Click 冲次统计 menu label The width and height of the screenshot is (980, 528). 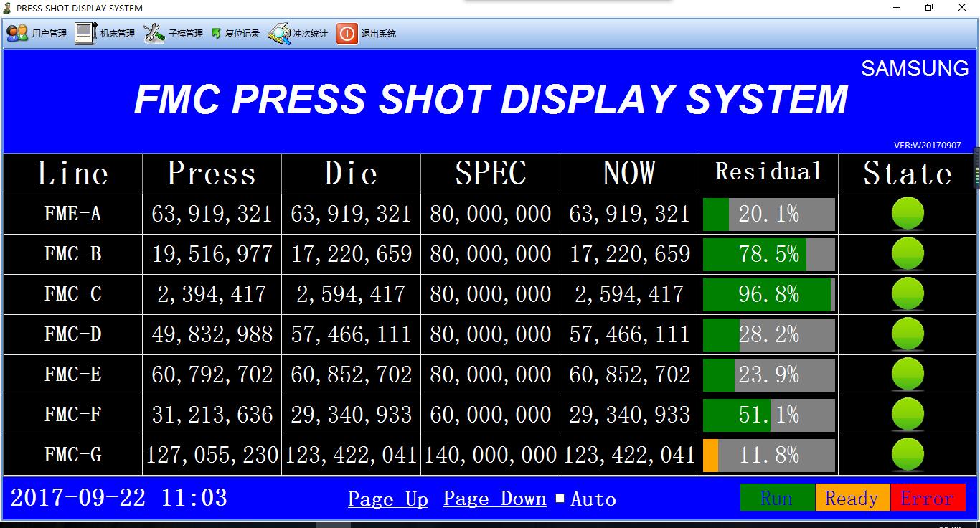(311, 34)
